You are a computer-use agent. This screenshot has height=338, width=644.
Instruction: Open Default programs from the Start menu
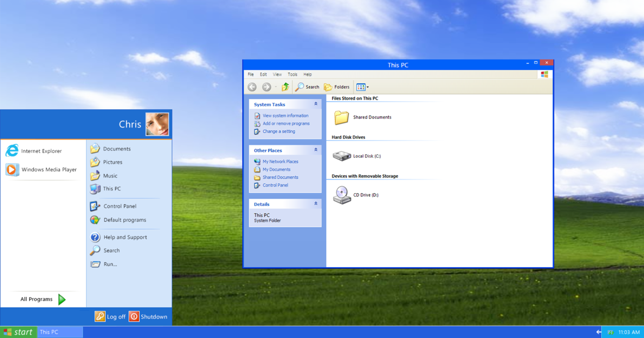118,220
